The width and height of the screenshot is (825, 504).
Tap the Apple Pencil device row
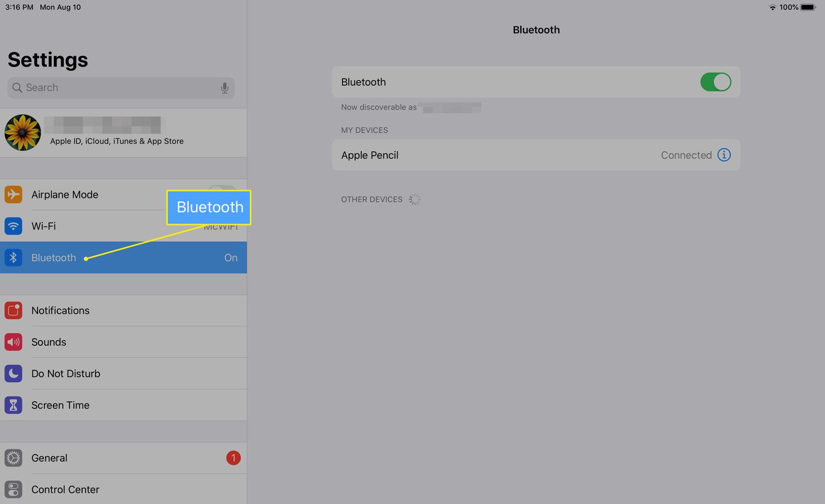[495, 155]
